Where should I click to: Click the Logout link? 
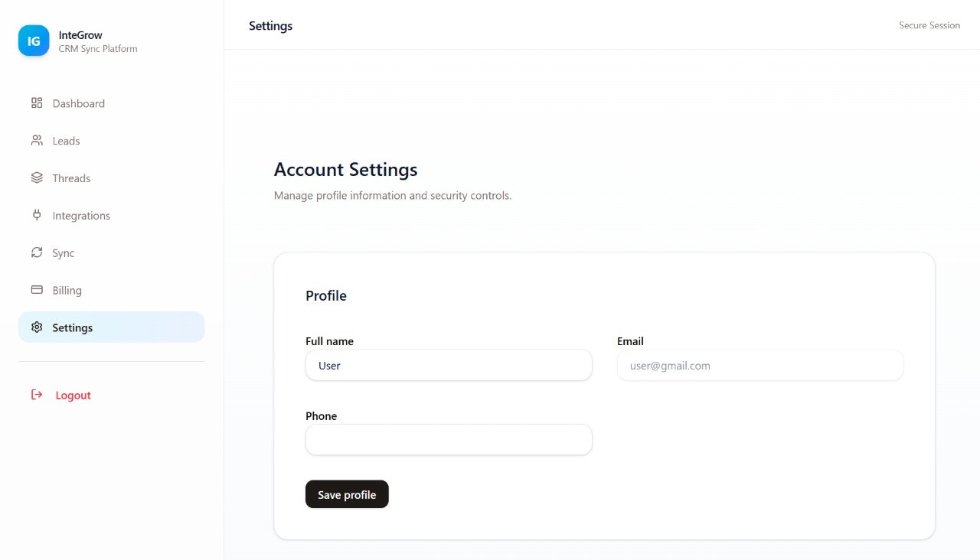(73, 395)
